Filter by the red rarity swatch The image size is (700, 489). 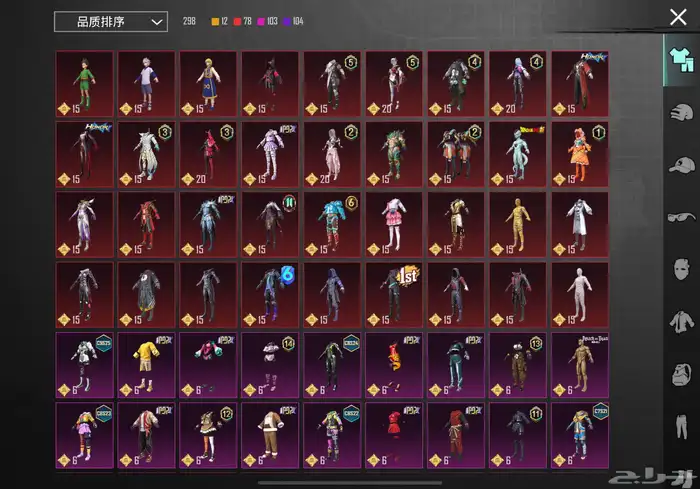tap(237, 21)
